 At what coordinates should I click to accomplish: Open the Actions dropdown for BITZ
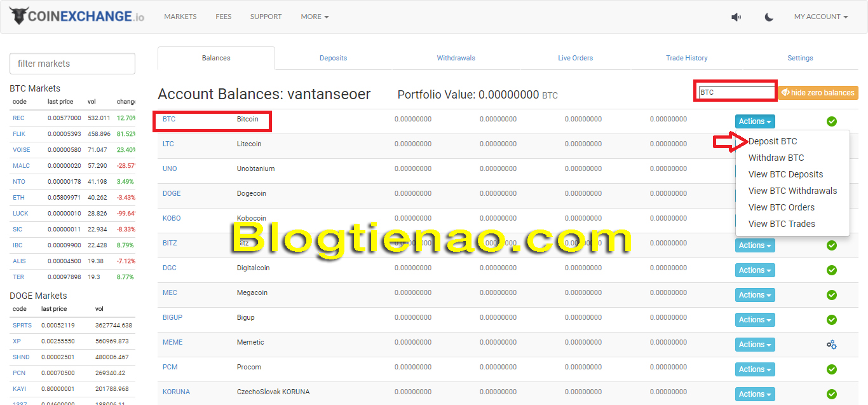pos(755,245)
